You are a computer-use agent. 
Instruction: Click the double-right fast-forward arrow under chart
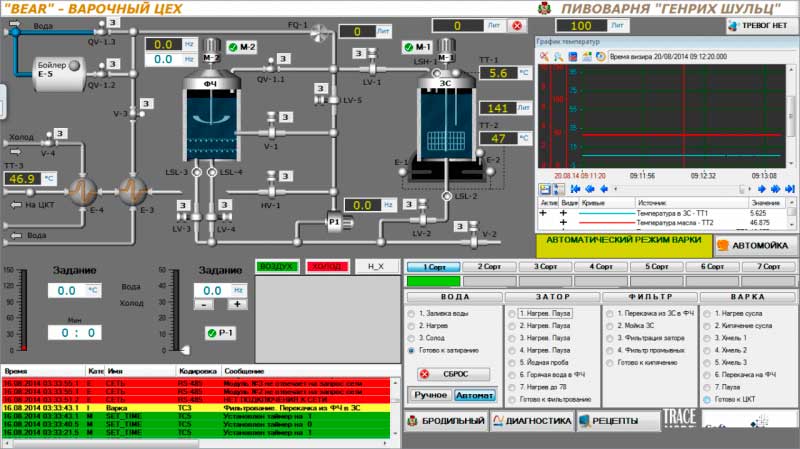point(776,189)
